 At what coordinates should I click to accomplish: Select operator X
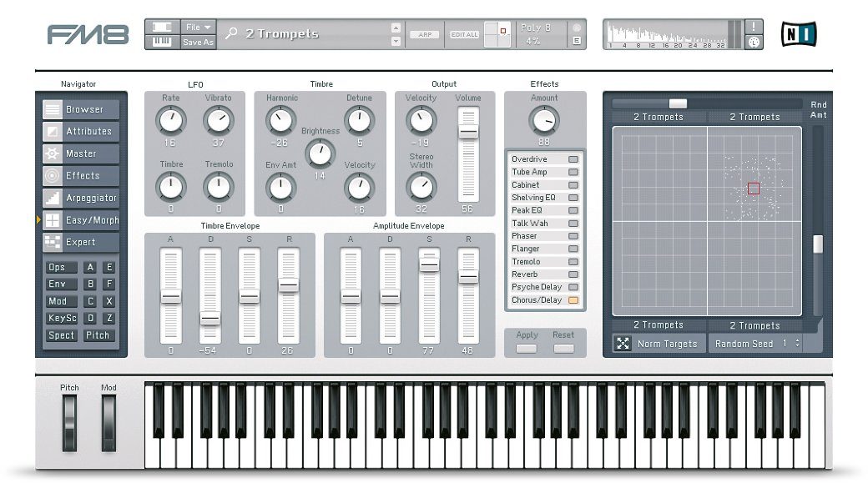click(109, 301)
